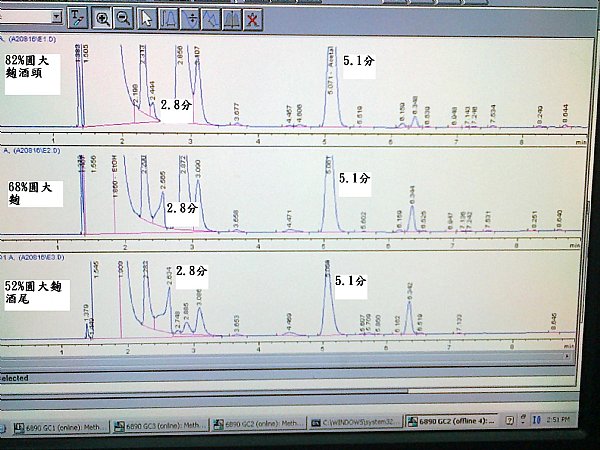Select 6890 GC2 (offline 4) taskbar button

[x=452, y=421]
